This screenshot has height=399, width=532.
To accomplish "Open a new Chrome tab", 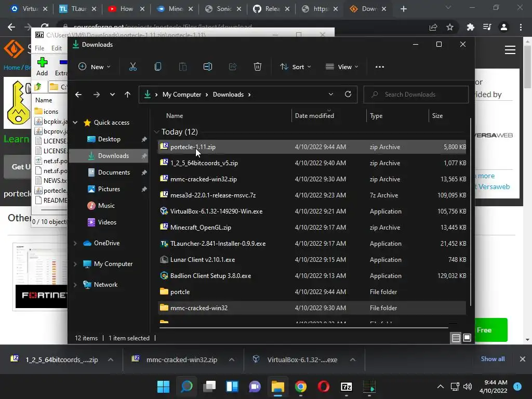I will tap(403, 9).
